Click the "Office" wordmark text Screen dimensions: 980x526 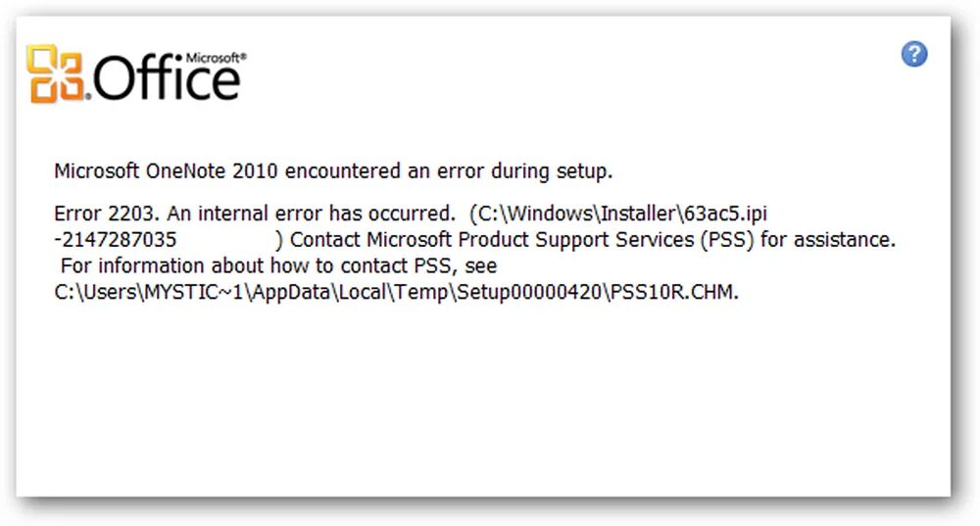click(167, 78)
